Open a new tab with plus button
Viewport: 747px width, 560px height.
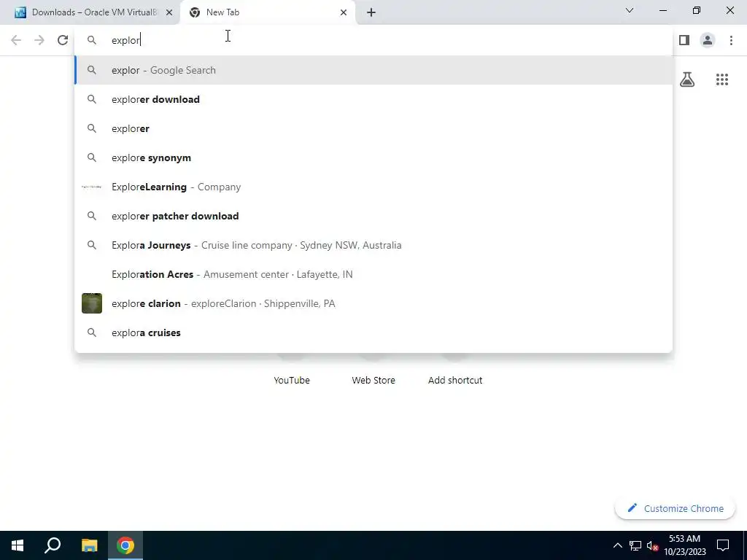(371, 12)
